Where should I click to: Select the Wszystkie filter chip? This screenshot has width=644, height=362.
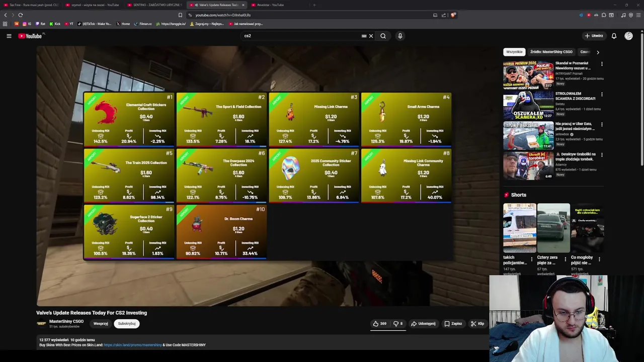514,52
